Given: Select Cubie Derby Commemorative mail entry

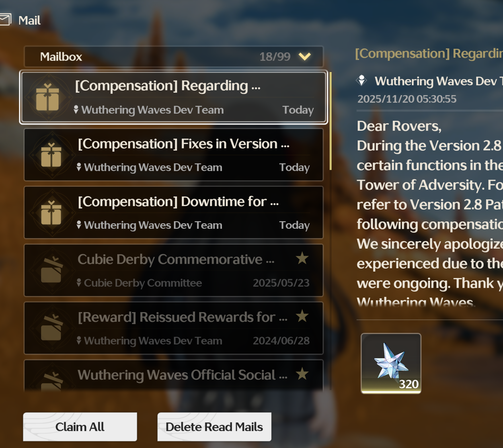Looking at the screenshot, I should tap(174, 270).
